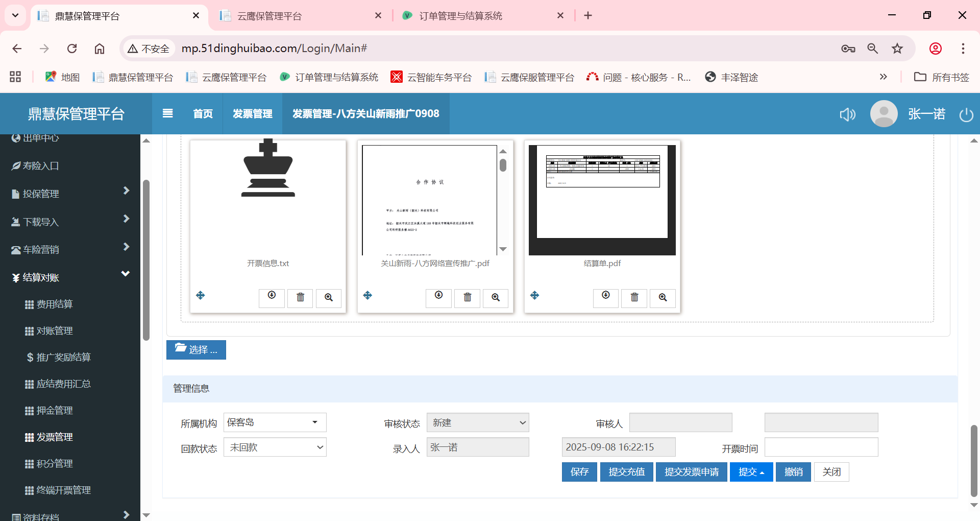Expand the 下载导入 sidebar menu
This screenshot has height=521, width=980.
point(70,222)
